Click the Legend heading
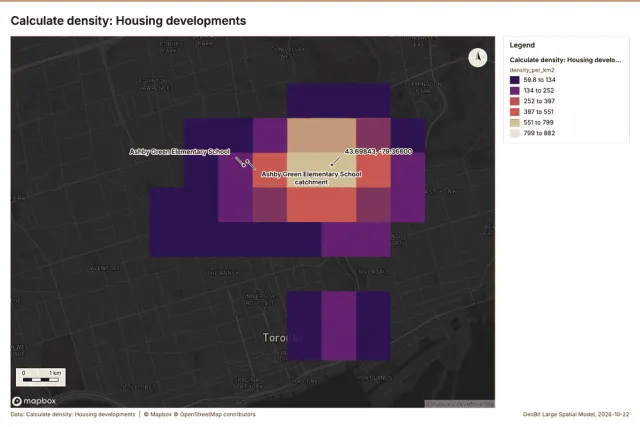Viewport: 640px width, 427px height. point(522,45)
